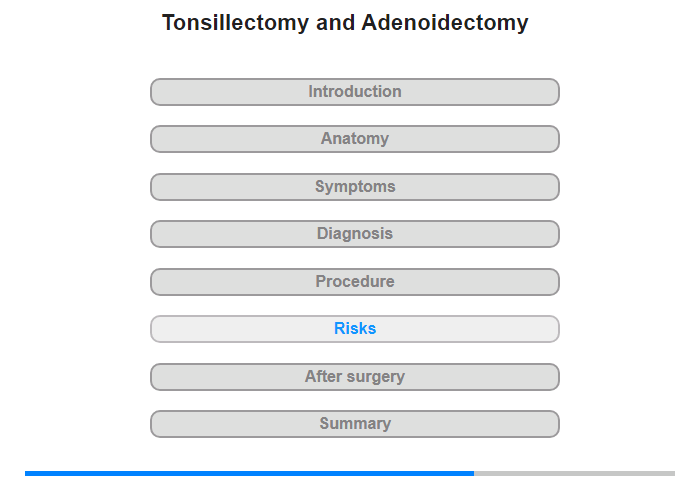Choose the blue Risks label text
Viewport: 700px width, 480px height.
coord(355,329)
